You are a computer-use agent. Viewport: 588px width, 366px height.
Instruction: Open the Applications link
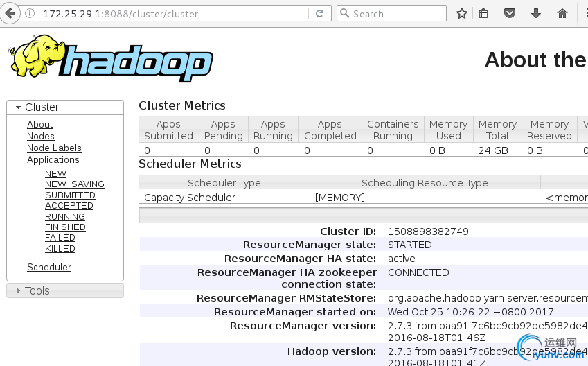tap(53, 159)
